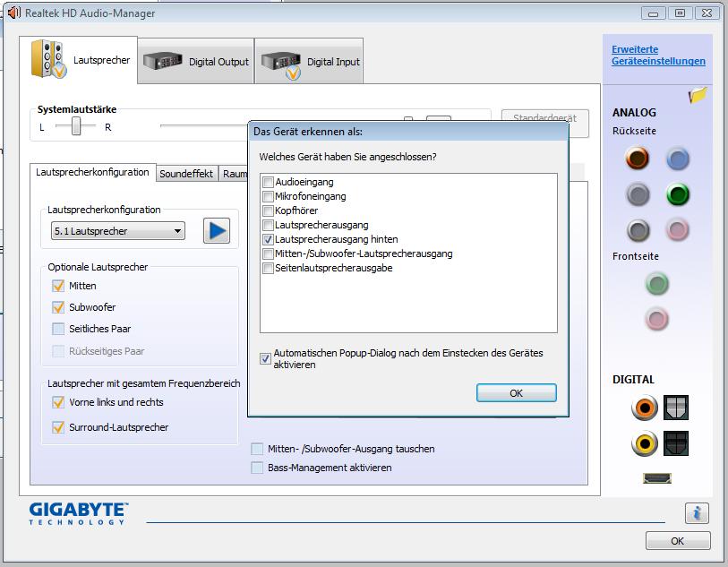728x567 pixels.
Task: Click the blue rear analog jack
Action: pyautogui.click(x=677, y=159)
